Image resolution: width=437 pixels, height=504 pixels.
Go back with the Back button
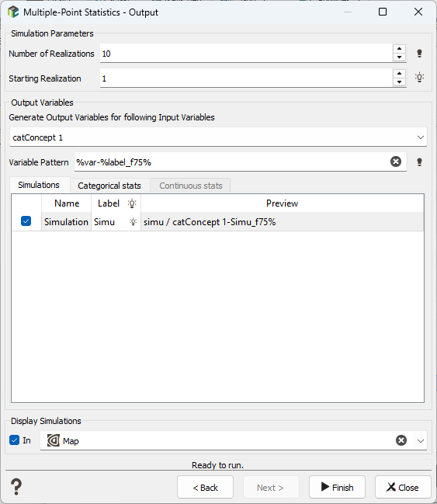coord(206,487)
